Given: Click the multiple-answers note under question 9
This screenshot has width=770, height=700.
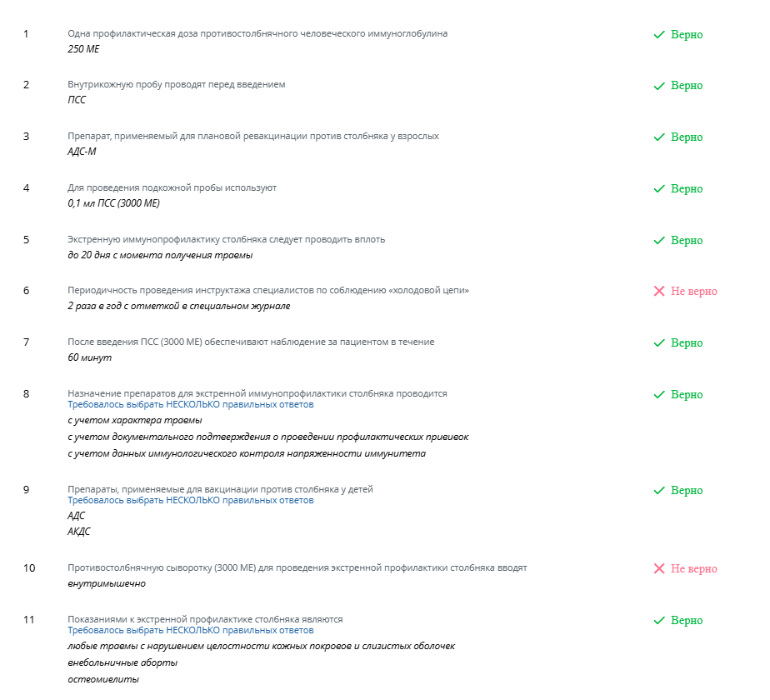Looking at the screenshot, I should point(190,501).
